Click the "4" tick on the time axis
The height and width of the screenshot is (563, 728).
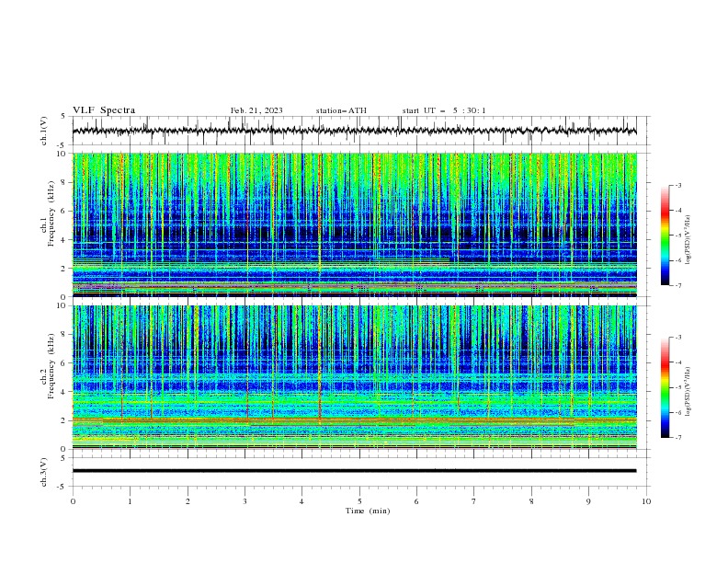pyautogui.click(x=301, y=501)
